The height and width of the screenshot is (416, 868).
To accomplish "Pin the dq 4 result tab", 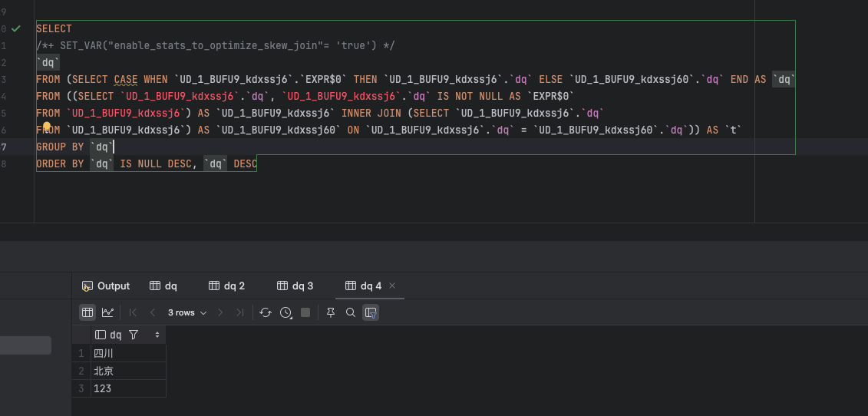I will [331, 312].
